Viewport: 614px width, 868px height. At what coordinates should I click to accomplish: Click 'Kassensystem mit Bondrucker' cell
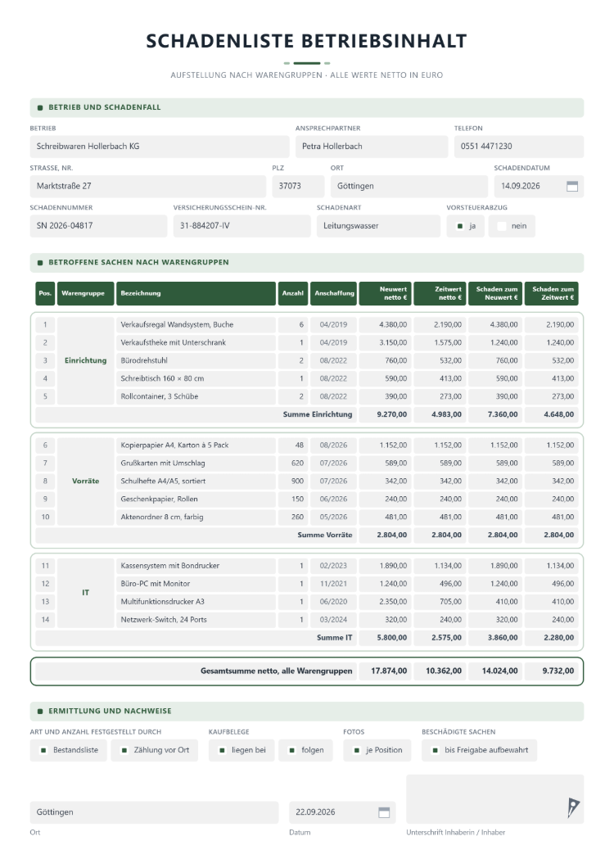pyautogui.click(x=196, y=566)
